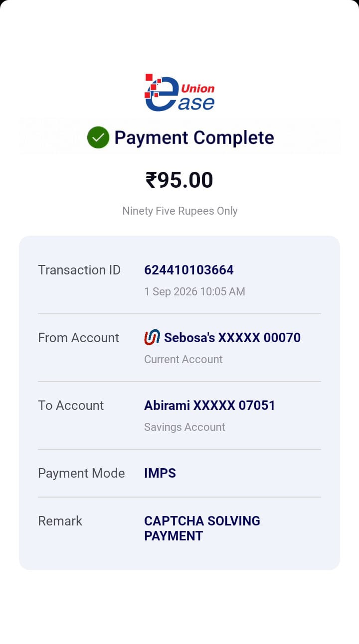Tap the Union Ease logo

[x=179, y=93]
